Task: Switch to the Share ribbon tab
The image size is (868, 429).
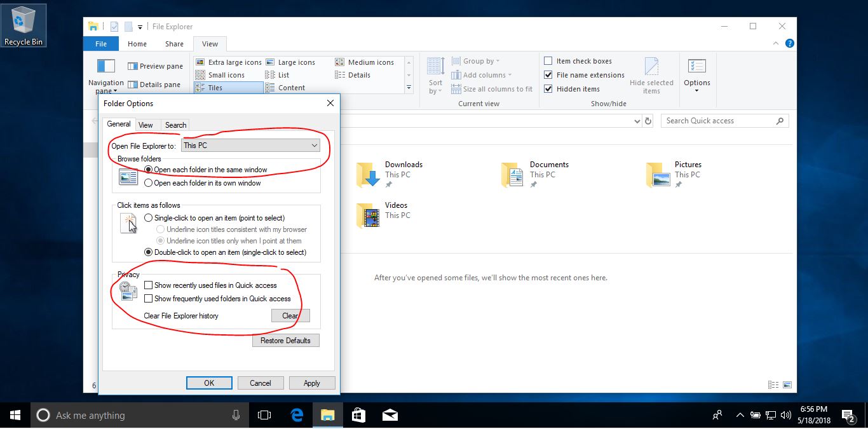Action: coord(174,44)
